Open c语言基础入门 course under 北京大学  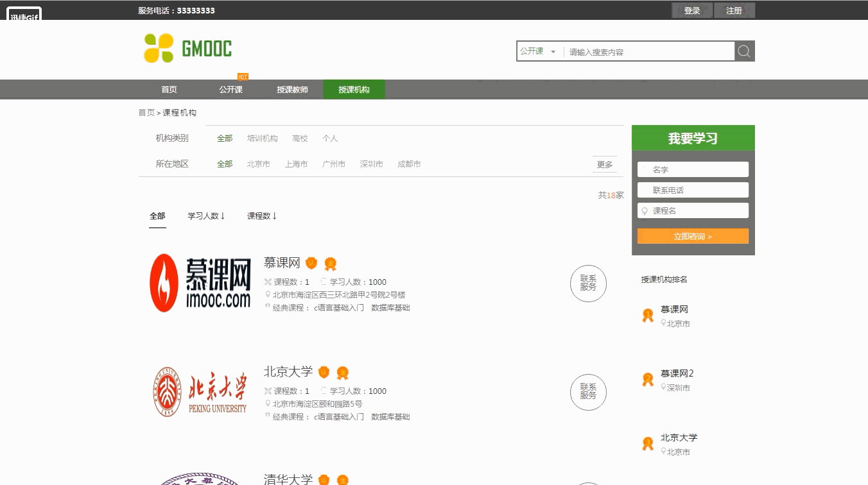[x=339, y=417]
